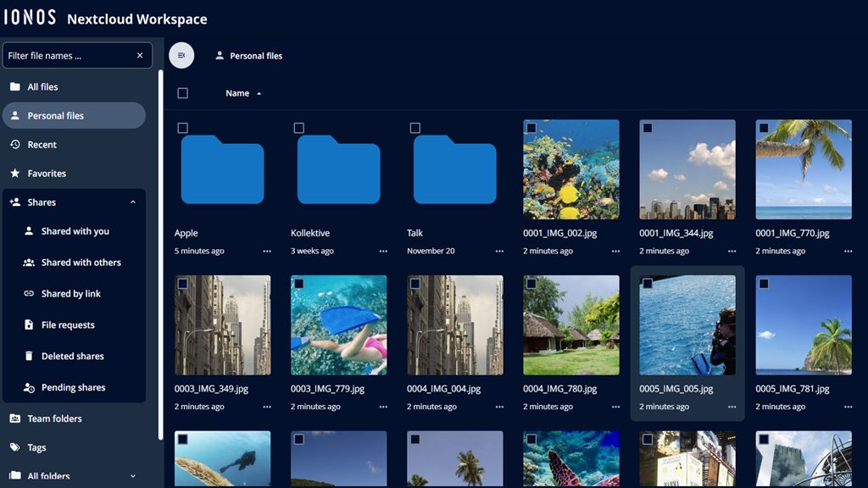Screen dimensions: 868x488
Task: Open the Shared with you section
Action: [75, 230]
